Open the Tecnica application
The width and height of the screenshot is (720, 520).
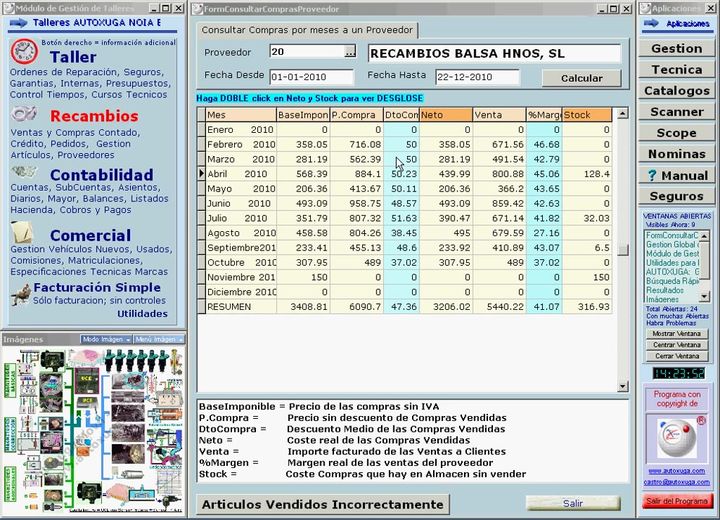tap(676, 70)
